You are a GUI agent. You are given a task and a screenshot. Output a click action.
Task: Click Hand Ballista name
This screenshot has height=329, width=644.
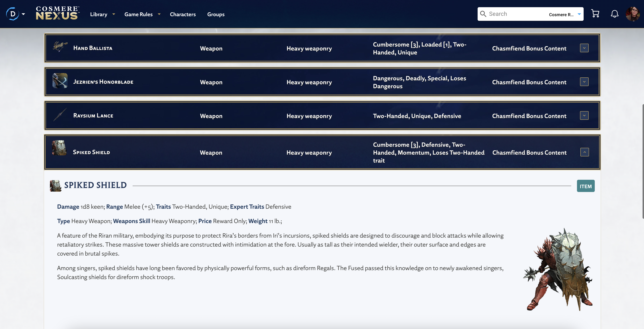coord(93,48)
